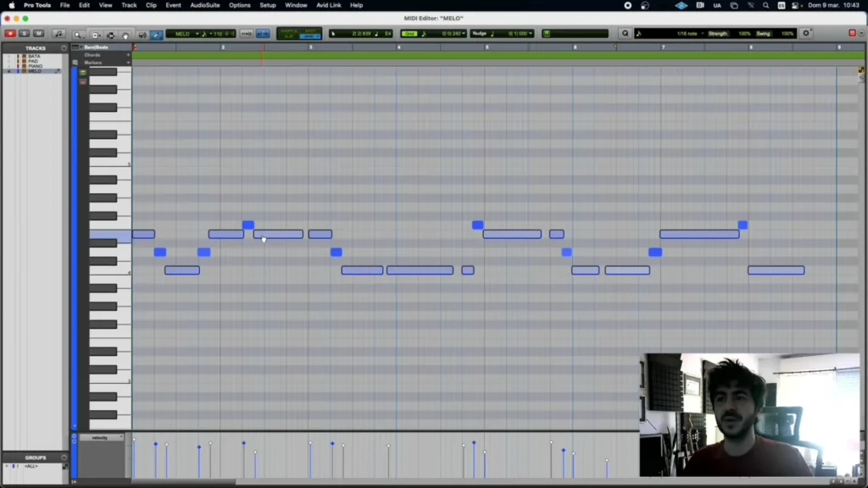The width and height of the screenshot is (868, 488).
Task: Select the PIANO track
Action: pyautogui.click(x=35, y=66)
